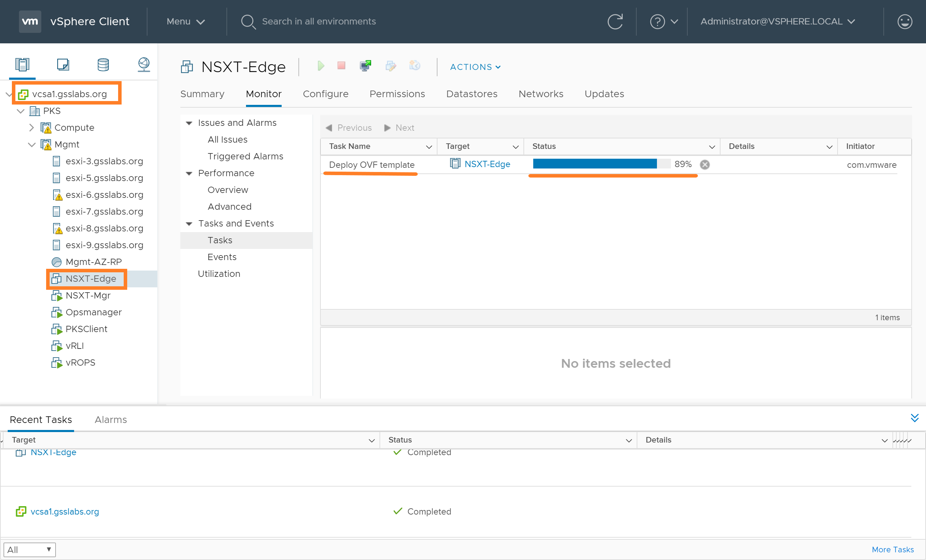
Task: Click the 89% deployment progress bar
Action: [x=601, y=164]
